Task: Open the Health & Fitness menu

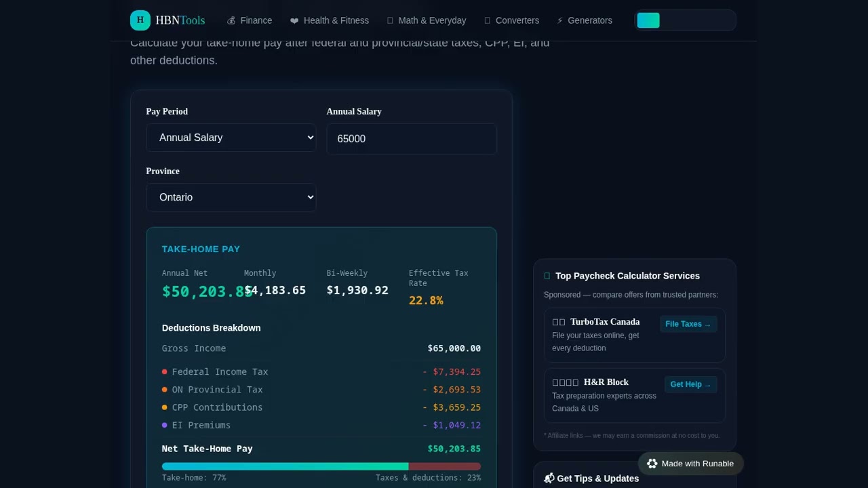Action: tap(330, 20)
